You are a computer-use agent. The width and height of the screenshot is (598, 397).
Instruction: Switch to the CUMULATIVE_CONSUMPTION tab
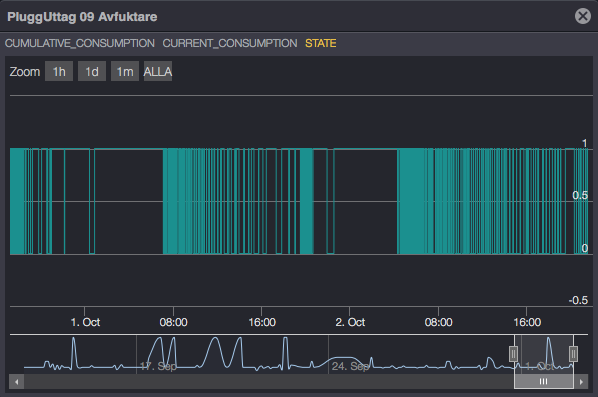[x=80, y=43]
